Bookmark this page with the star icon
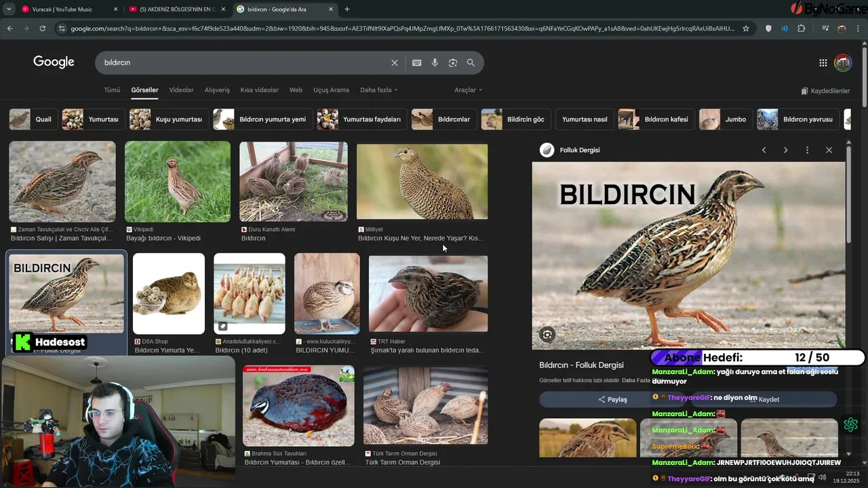The image size is (868, 488). click(746, 28)
